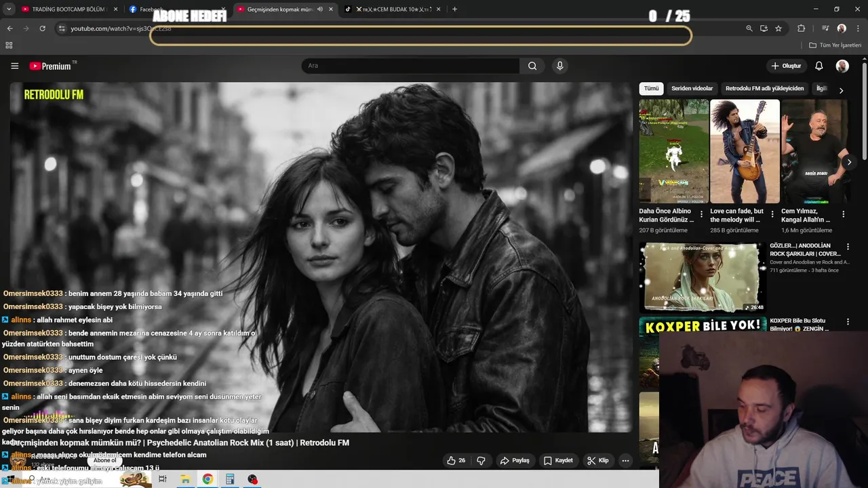The image size is (868, 488).
Task: Open options for GÖZLER Anadolian Rock video
Action: click(x=847, y=247)
